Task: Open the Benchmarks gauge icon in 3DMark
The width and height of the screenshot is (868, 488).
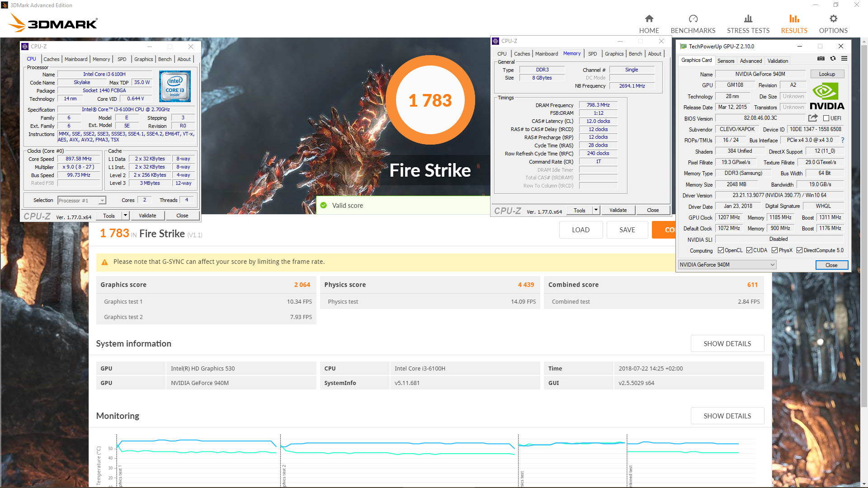Action: click(x=693, y=19)
